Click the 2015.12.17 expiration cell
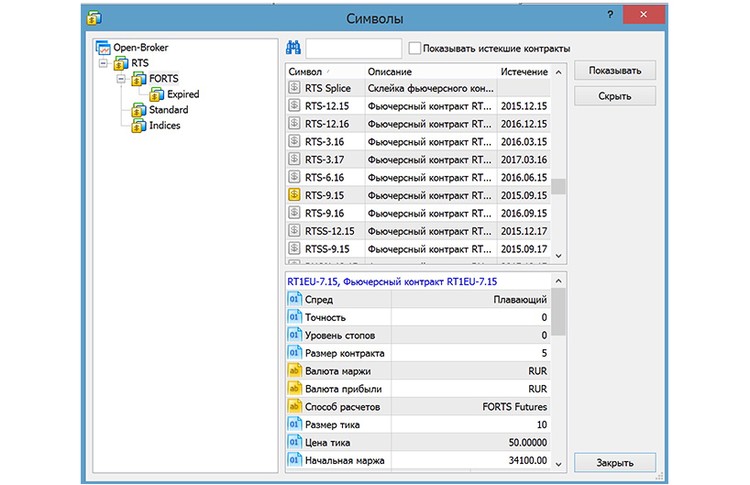The width and height of the screenshot is (750, 485). [x=524, y=231]
